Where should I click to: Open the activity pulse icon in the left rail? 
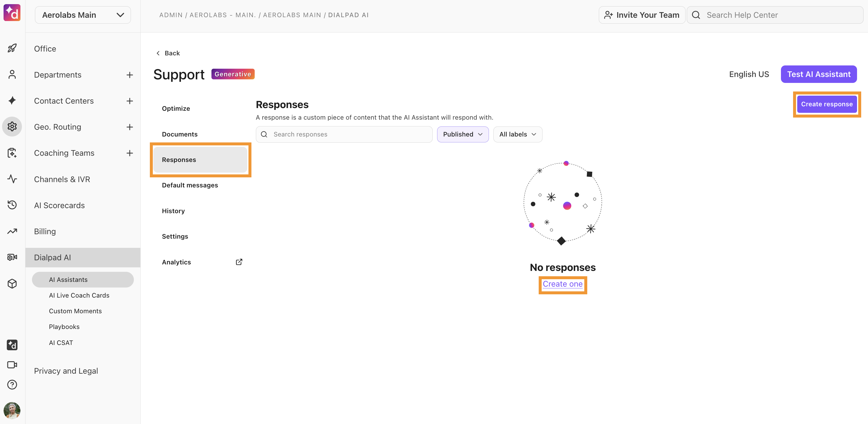coord(12,179)
